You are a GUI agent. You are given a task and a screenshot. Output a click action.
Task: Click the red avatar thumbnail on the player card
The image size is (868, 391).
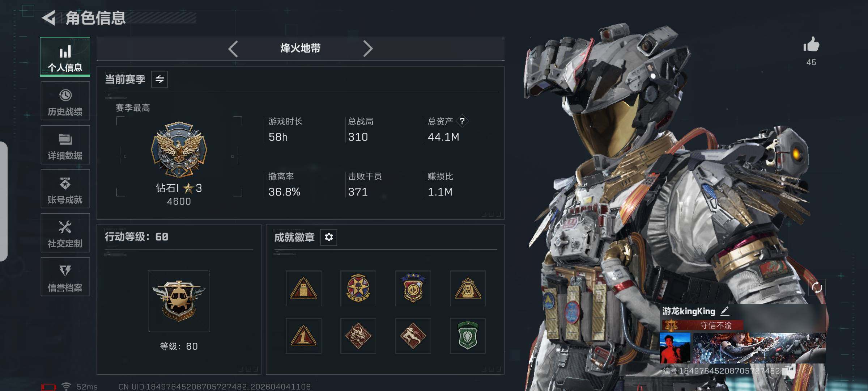tap(675, 348)
